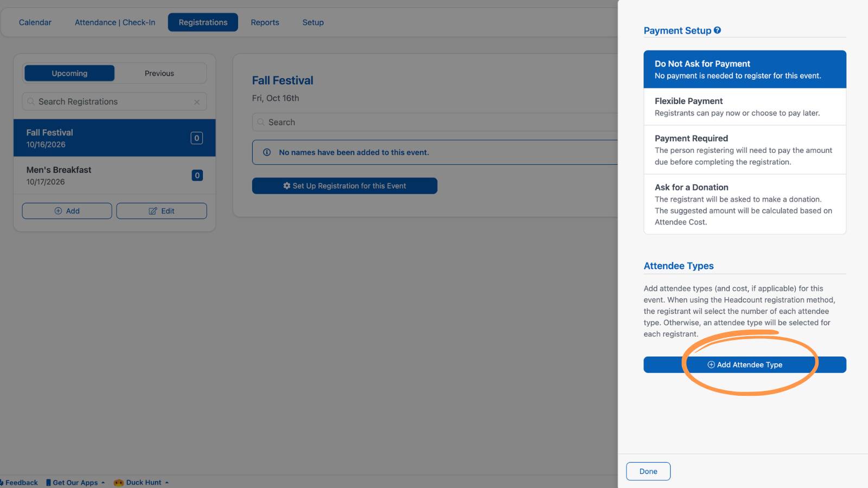Click the Add Attendee Type button
The image size is (868, 488).
(x=745, y=365)
